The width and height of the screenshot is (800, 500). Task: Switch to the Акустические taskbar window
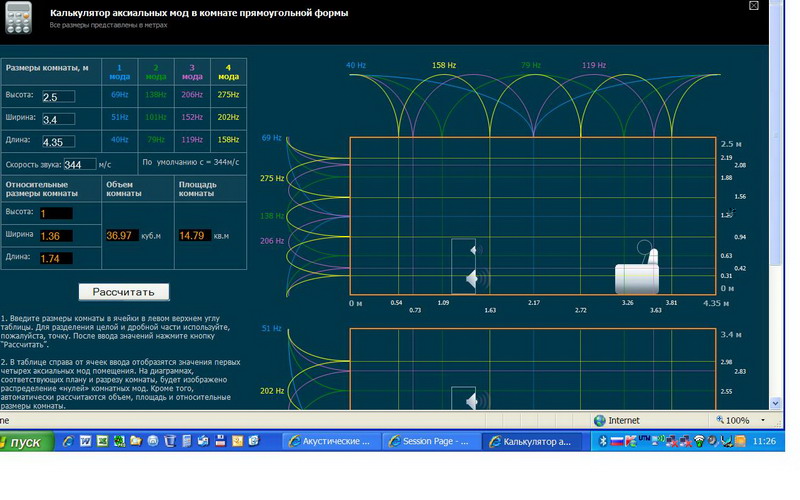[x=330, y=441]
